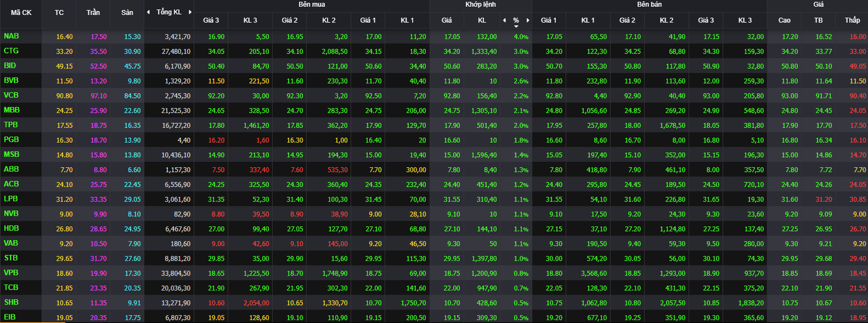Click the TC reference price header
Viewport: 868px width, 323px height.
[x=59, y=12]
